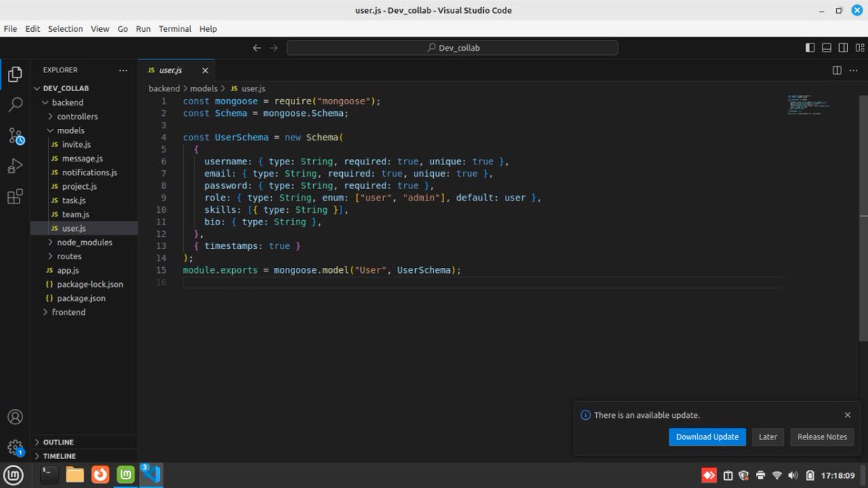Expand the controllers folder
This screenshot has width=868, height=488.
pyautogui.click(x=84, y=117)
